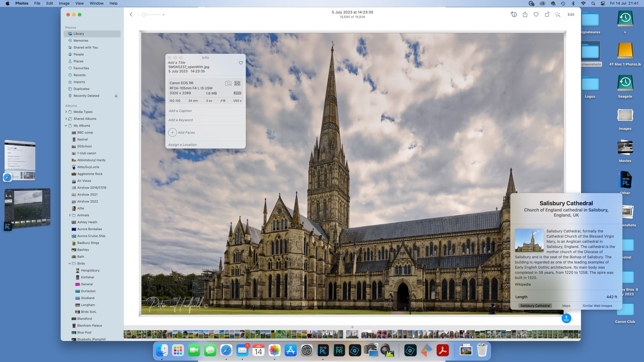Switch to the Similar Web Images tab
644x362 pixels.
click(x=597, y=306)
